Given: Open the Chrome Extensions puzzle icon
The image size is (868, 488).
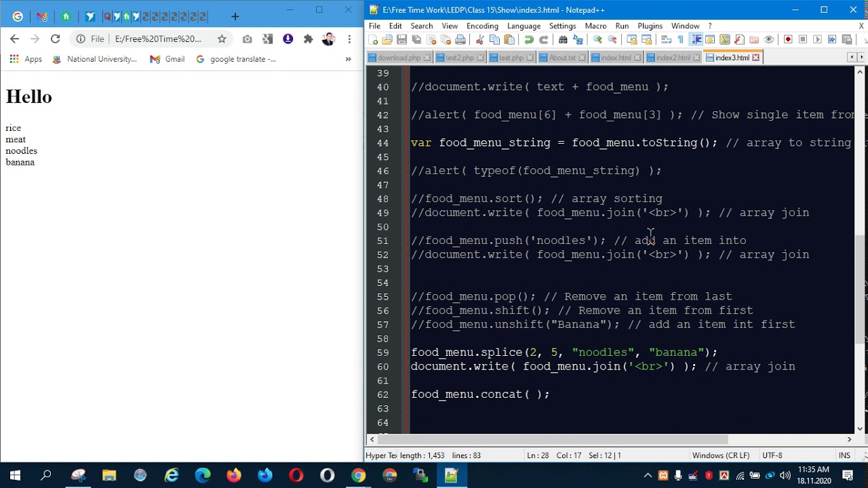Looking at the screenshot, I should click(x=308, y=39).
